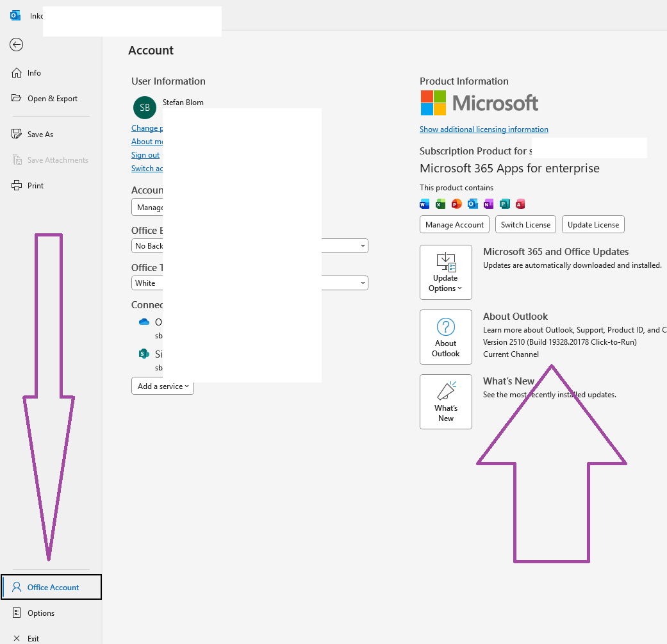This screenshot has width=667, height=644.
Task: Click the Print printer icon
Action: [x=17, y=185]
